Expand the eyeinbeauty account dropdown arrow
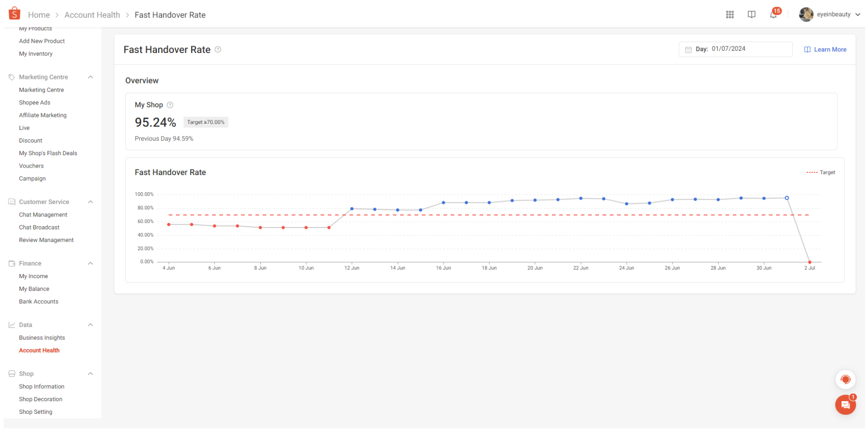The height and width of the screenshot is (430, 868). pos(858,14)
